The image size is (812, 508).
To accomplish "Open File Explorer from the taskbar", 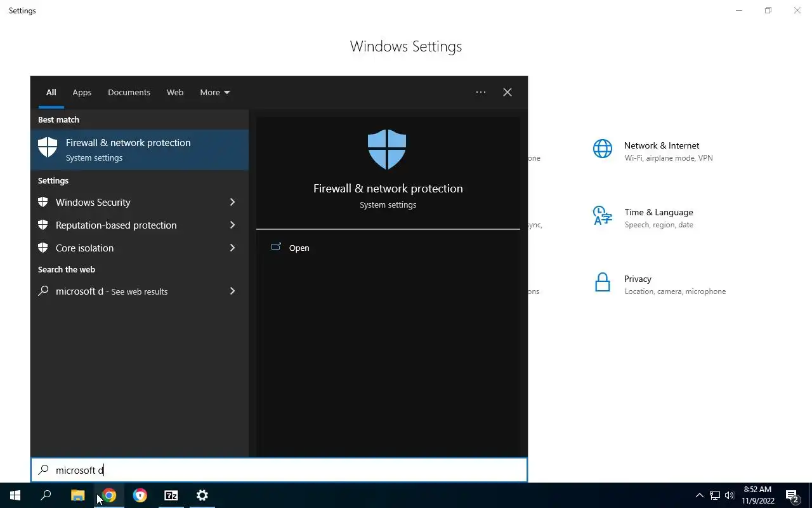I will (77, 495).
